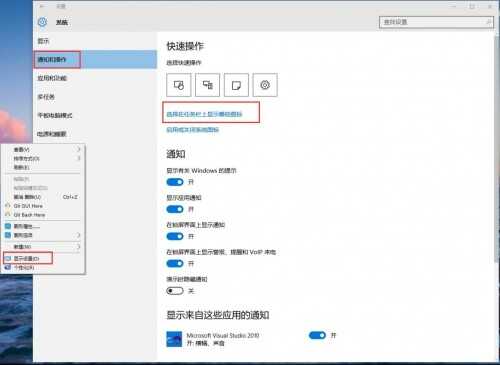This screenshot has width=500, height=365.
Task: Click the Microsoft Visual Studio 2010 app name
Action: tap(223, 335)
